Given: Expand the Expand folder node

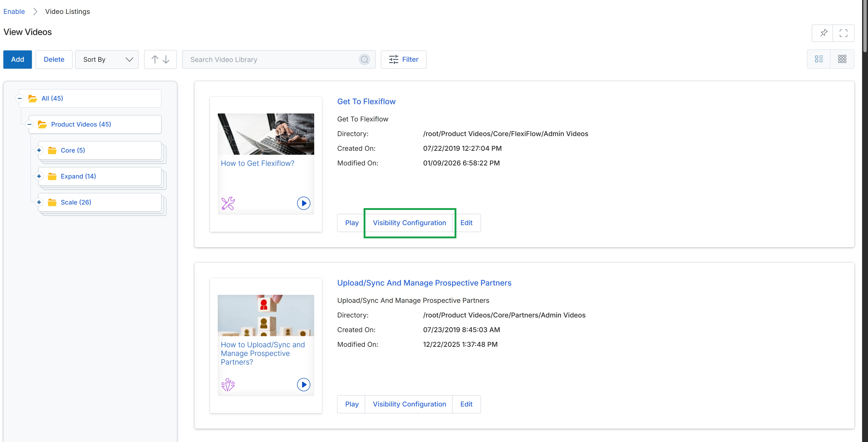Looking at the screenshot, I should point(39,176).
